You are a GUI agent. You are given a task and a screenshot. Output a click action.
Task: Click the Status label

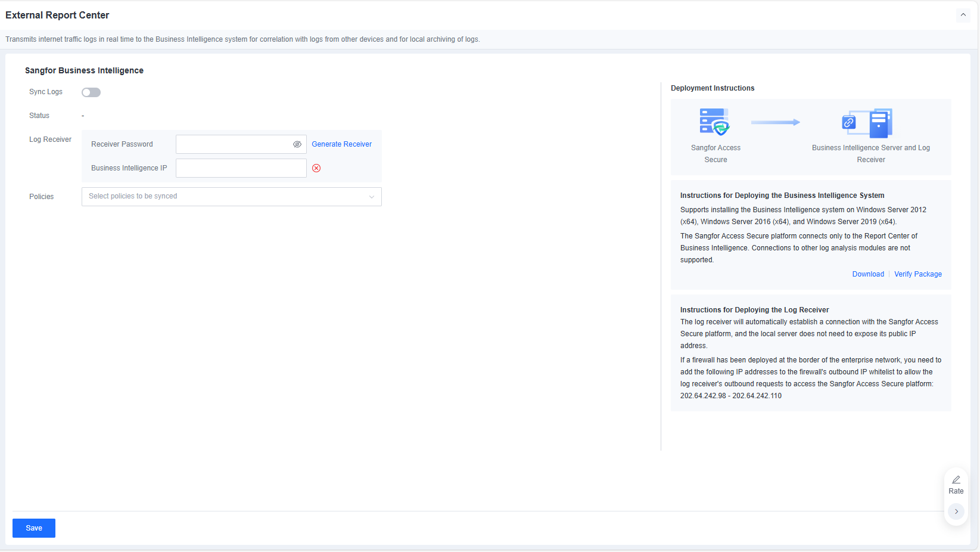(x=39, y=116)
